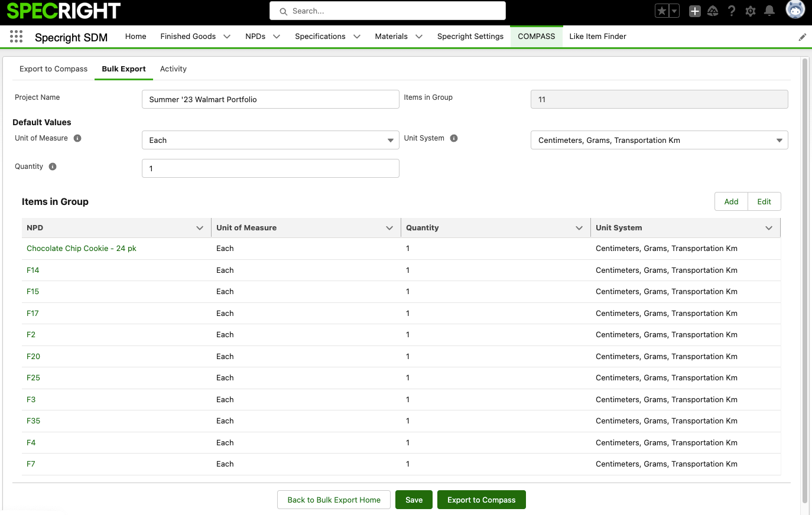Image resolution: width=812 pixels, height=515 pixels.
Task: Click the Unit of Measure info icon
Action: [77, 138]
